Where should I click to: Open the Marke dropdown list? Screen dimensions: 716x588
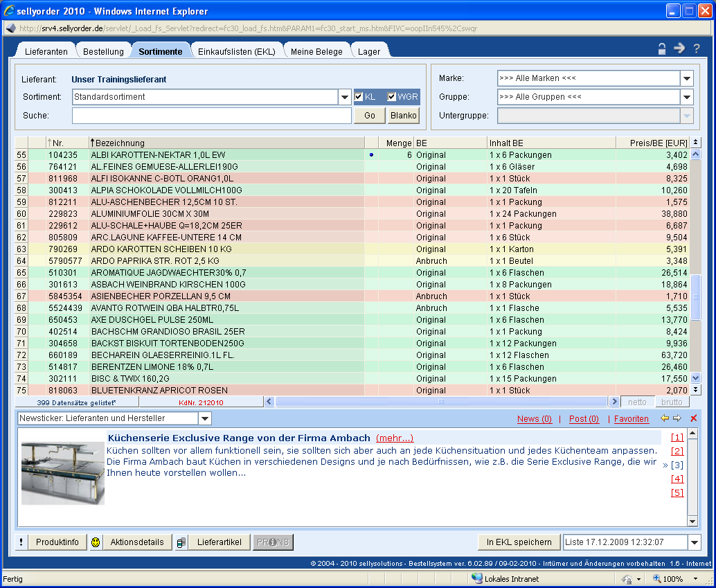click(x=686, y=78)
